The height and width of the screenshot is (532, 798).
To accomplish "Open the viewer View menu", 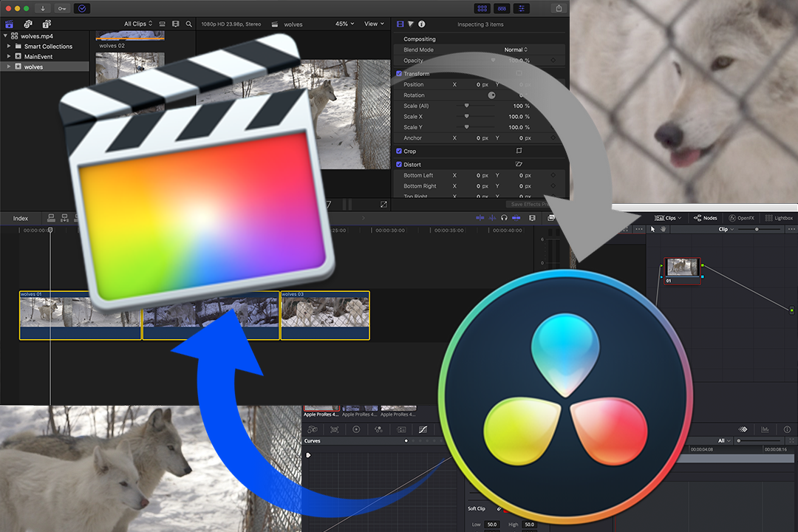I will coord(374,24).
